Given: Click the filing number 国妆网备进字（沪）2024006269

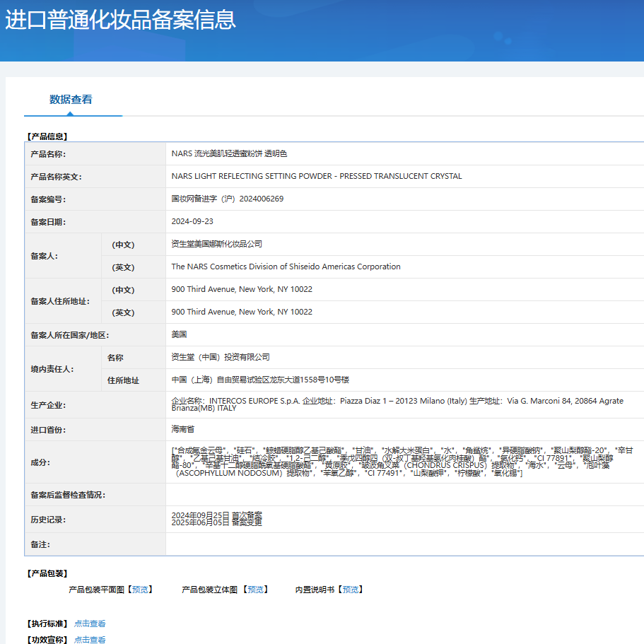Looking at the screenshot, I should pyautogui.click(x=227, y=199).
